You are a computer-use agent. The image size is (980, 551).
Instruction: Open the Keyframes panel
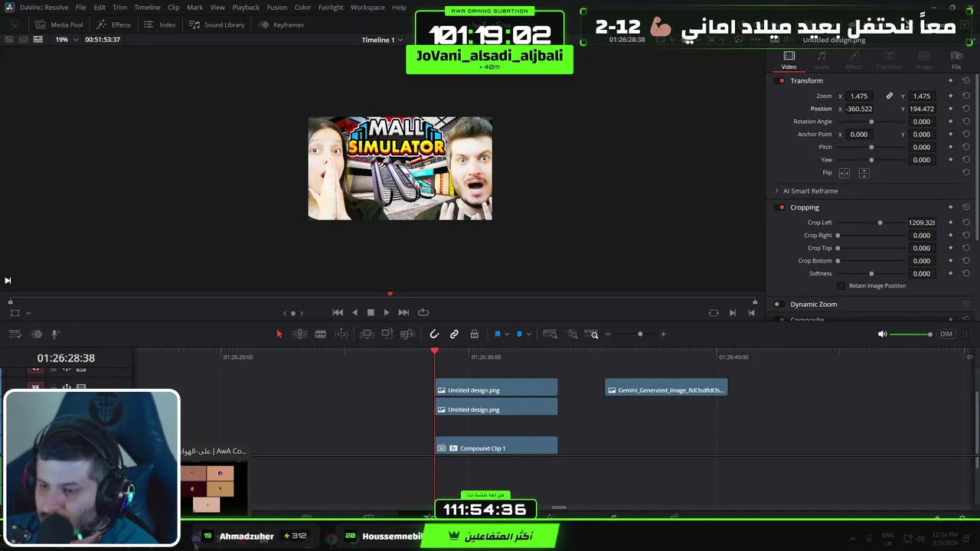coord(281,24)
